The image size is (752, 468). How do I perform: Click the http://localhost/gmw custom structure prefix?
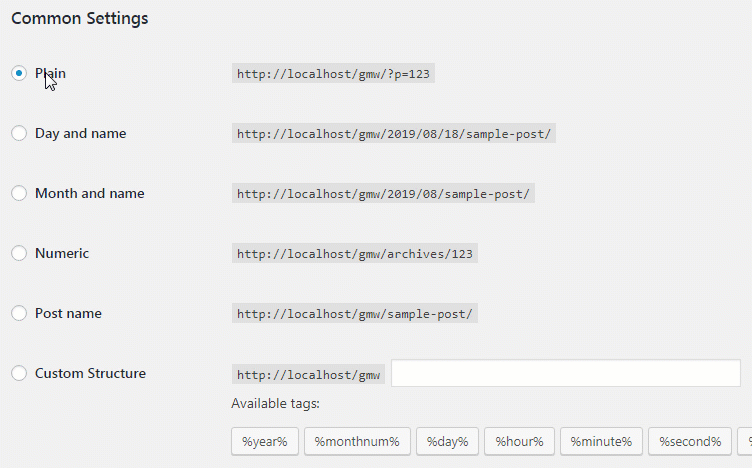point(308,374)
